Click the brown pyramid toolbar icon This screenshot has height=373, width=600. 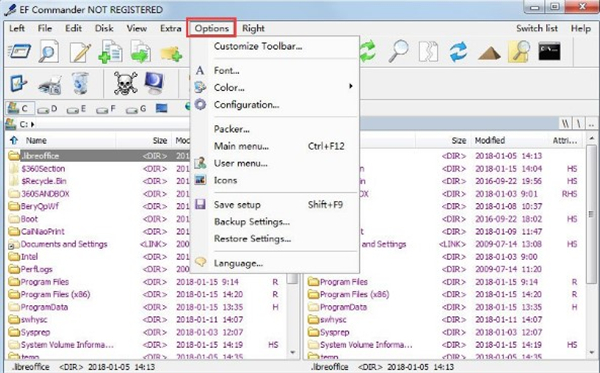[489, 53]
